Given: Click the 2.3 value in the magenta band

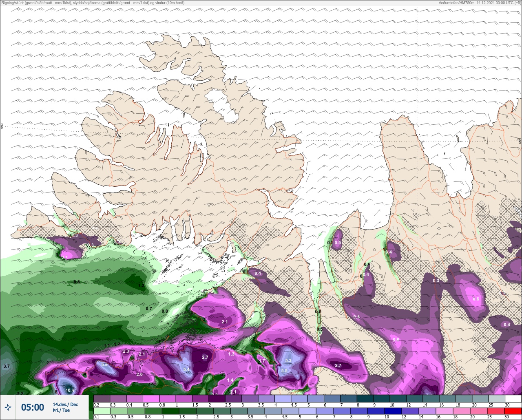Looking at the screenshot, I should pos(126,351).
